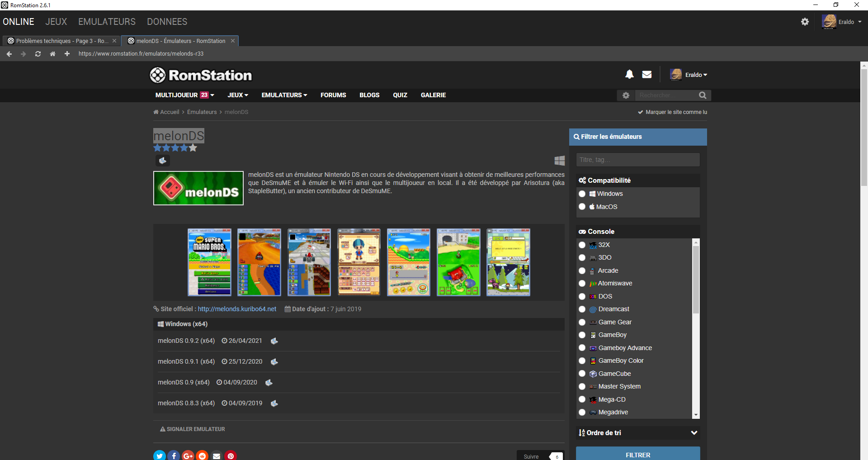The image size is (868, 460).
Task: Share on Google Plus
Action: (188, 455)
